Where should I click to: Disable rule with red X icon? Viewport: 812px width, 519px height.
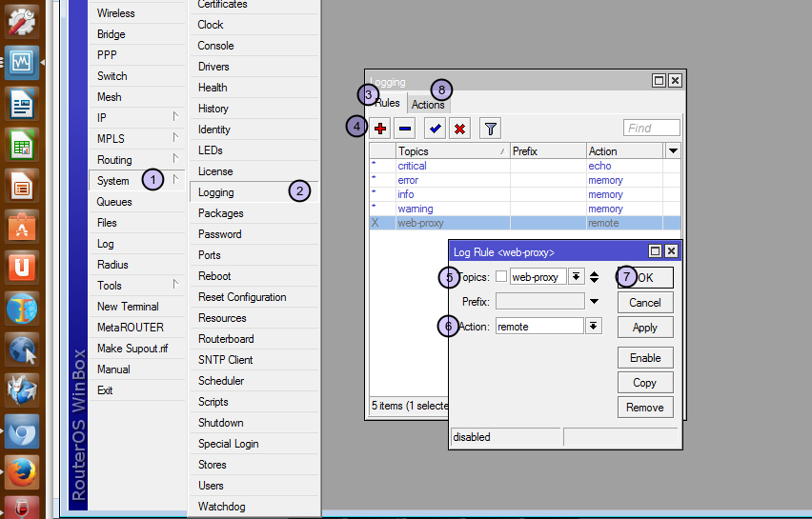tap(459, 129)
